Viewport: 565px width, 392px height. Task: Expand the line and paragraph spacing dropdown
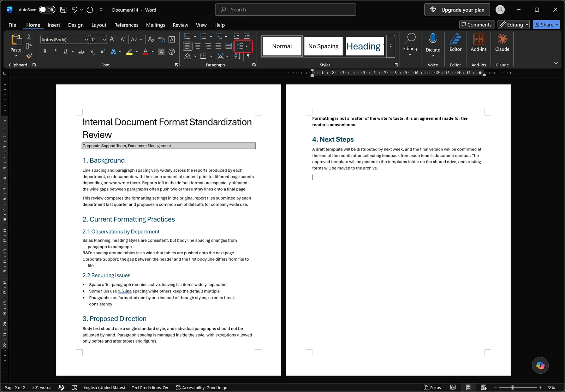point(246,46)
